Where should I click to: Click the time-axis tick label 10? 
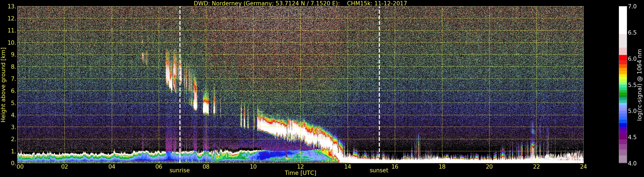(x=253, y=166)
